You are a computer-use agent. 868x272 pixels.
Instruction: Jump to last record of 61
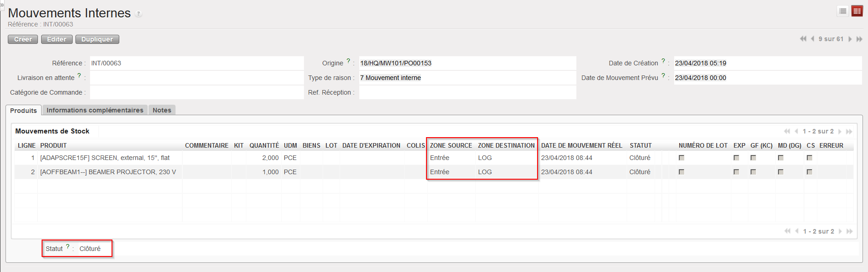click(859, 39)
